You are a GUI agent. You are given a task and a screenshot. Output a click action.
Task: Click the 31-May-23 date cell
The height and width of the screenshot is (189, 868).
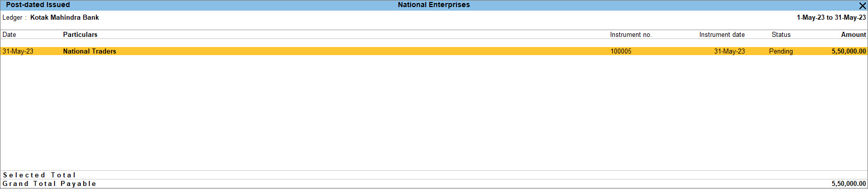coord(18,51)
